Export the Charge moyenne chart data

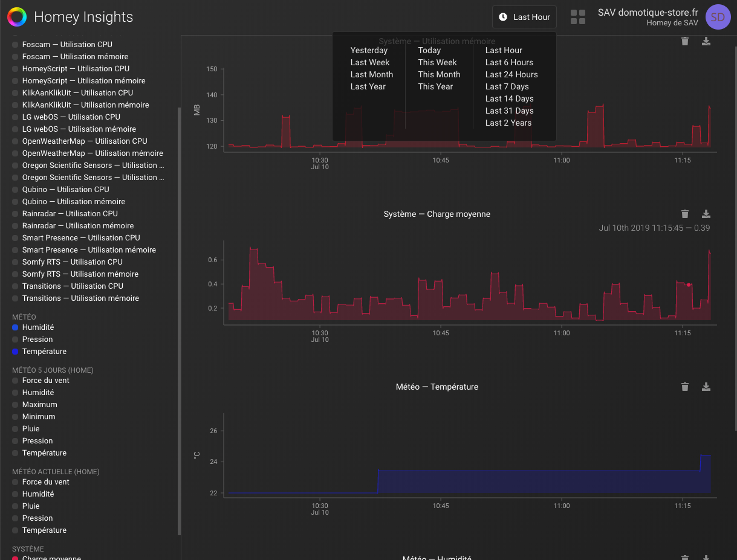tap(706, 213)
